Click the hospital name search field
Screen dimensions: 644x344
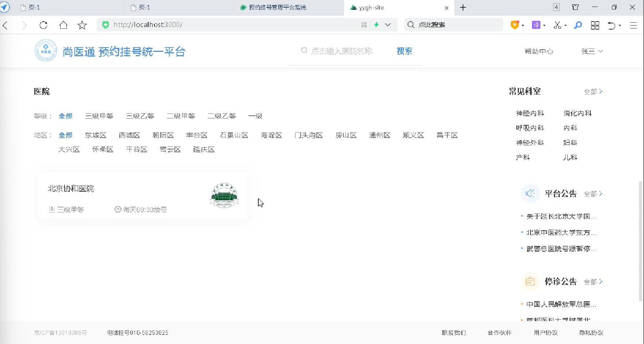point(341,51)
